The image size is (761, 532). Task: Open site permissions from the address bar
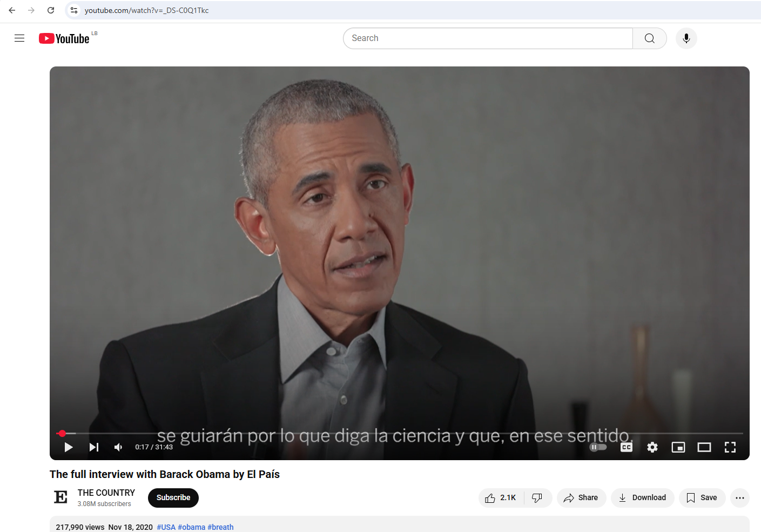pos(73,10)
